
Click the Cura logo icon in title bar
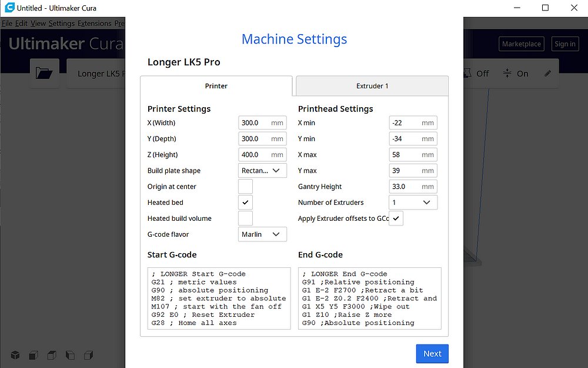click(9, 8)
